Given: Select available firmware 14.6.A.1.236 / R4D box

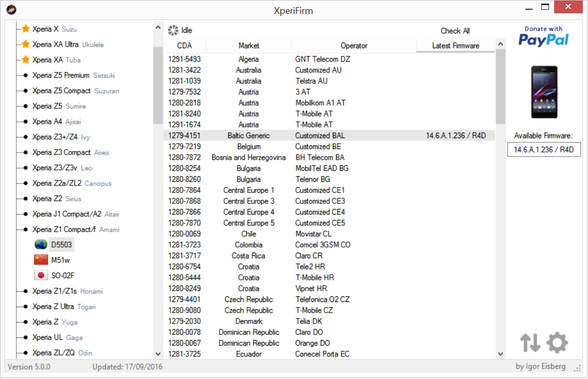Looking at the screenshot, I should point(544,150).
